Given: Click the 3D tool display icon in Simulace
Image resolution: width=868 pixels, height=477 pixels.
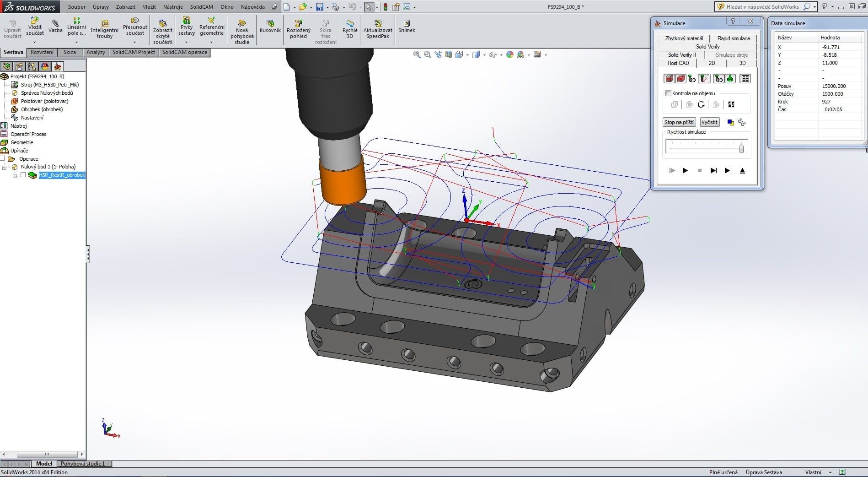Looking at the screenshot, I should pyautogui.click(x=718, y=79).
